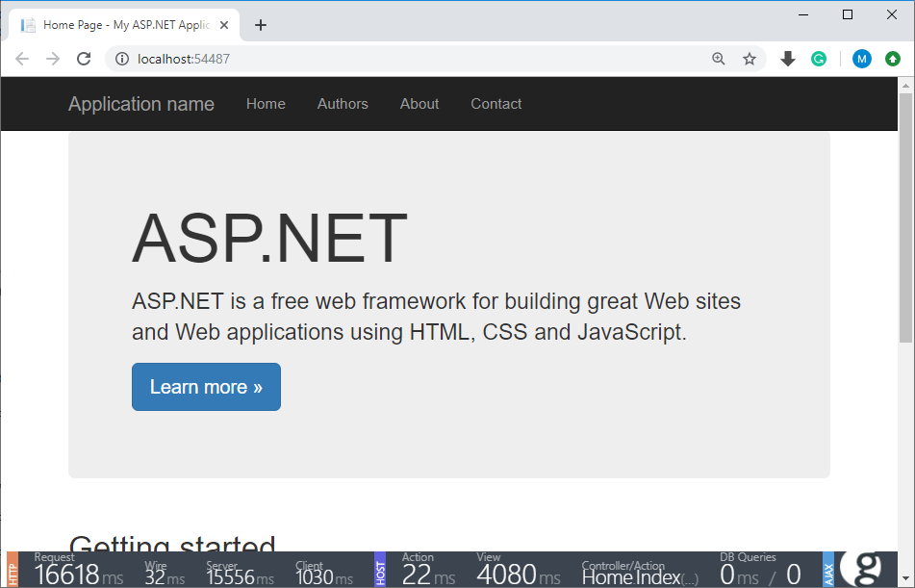This screenshot has width=915, height=588.
Task: Go back to the previous page
Action: pyautogui.click(x=21, y=59)
